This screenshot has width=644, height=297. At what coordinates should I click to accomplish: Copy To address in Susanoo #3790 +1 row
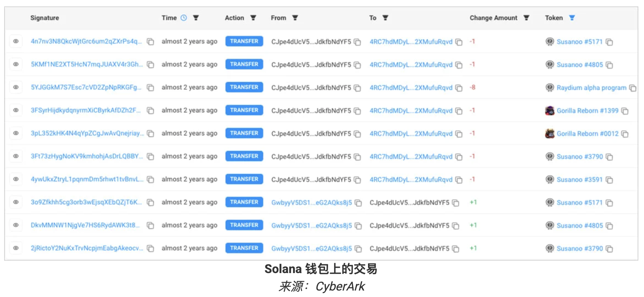455,249
